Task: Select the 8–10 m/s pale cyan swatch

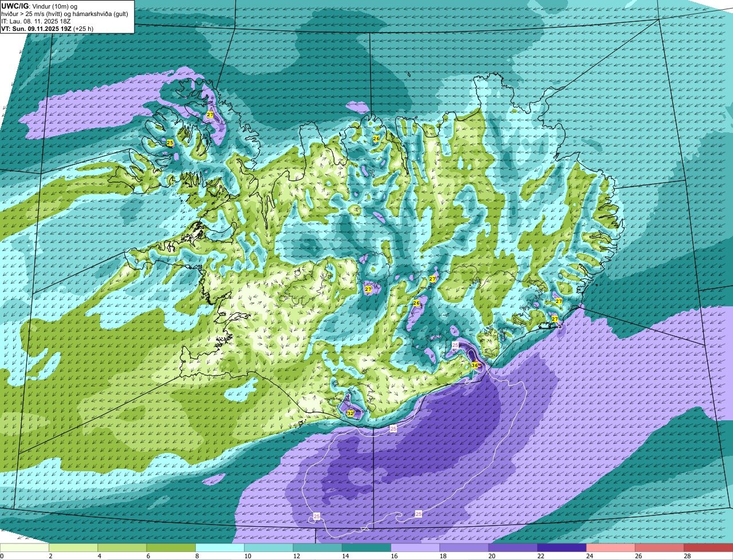Action: click(x=220, y=547)
